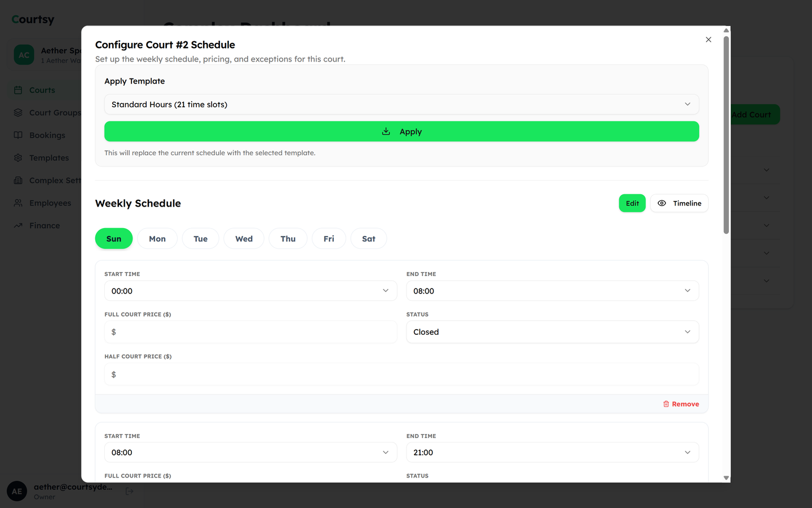The image size is (812, 508).
Task: Focus the first Full Court Price field
Action: click(251, 332)
